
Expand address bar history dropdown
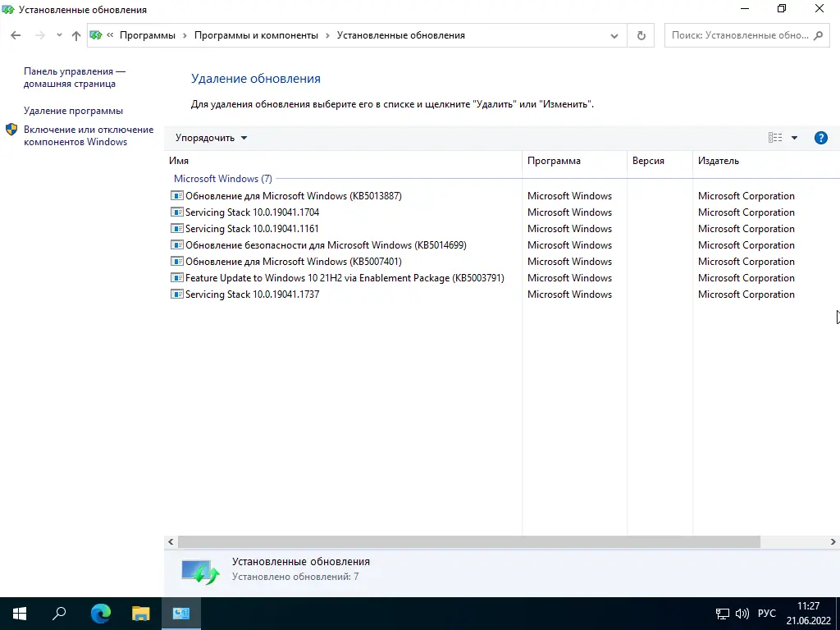[614, 36]
